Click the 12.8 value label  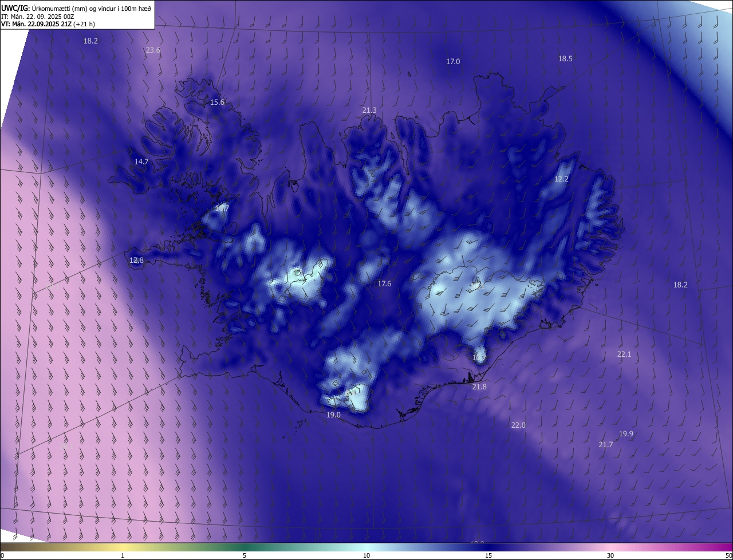136,261
